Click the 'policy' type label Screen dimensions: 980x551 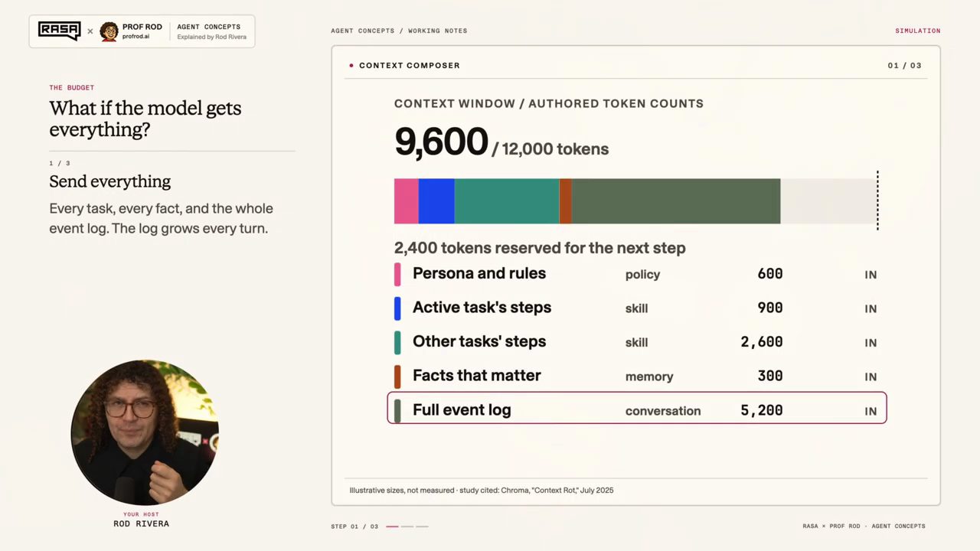(642, 275)
